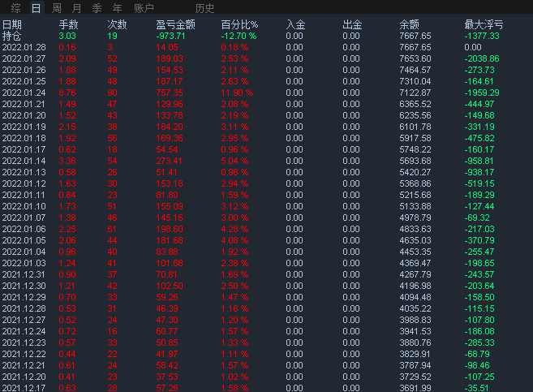Select the 2021.12.24 date row
Image resolution: width=533 pixels, height=392 pixels.
click(24, 331)
